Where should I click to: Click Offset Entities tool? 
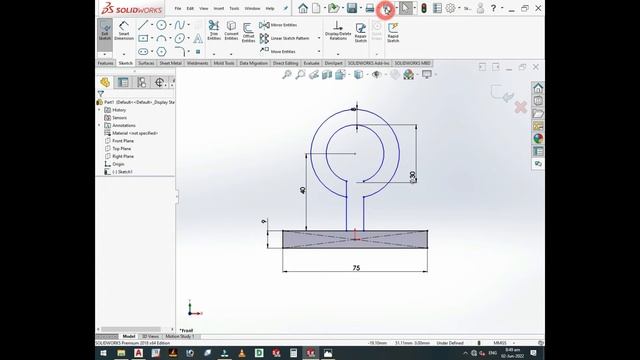[248, 33]
